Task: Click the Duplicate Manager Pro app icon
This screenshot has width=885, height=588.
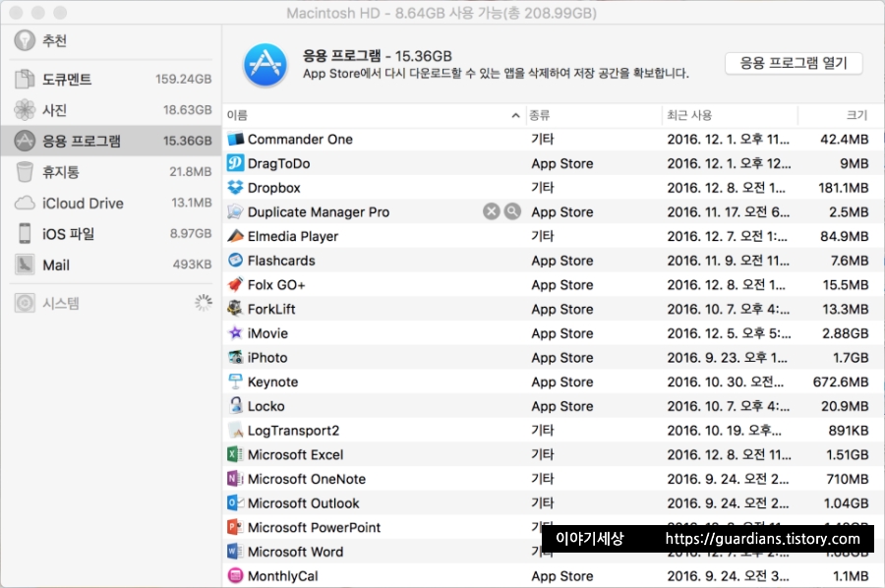Action: [x=235, y=211]
